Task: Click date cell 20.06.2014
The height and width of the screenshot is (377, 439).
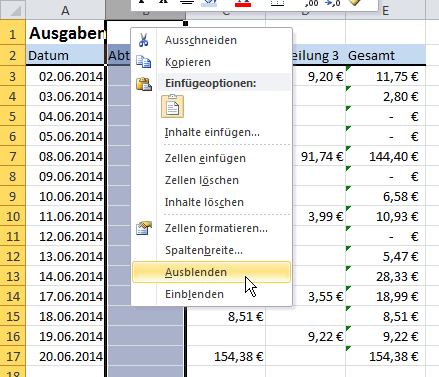Action: click(x=65, y=356)
